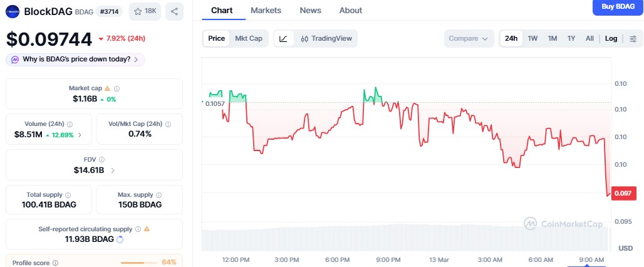Show Max. supply info icon
The image size is (644, 267).
click(x=158, y=195)
